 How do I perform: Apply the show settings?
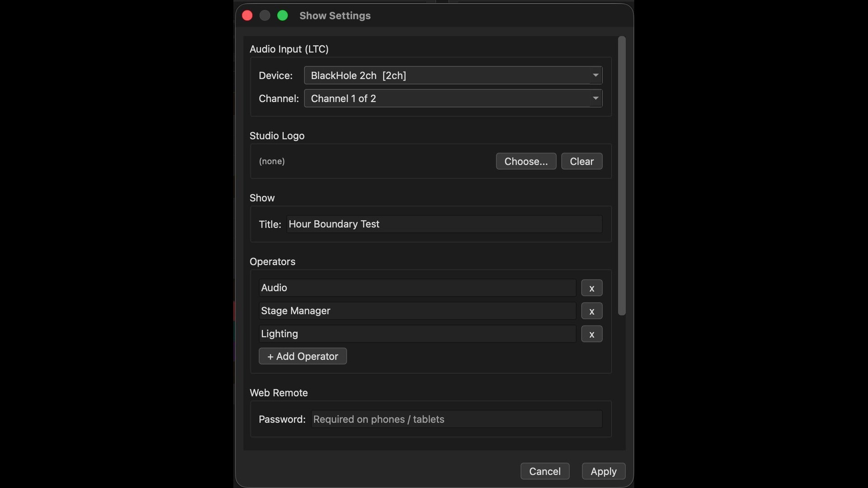603,471
